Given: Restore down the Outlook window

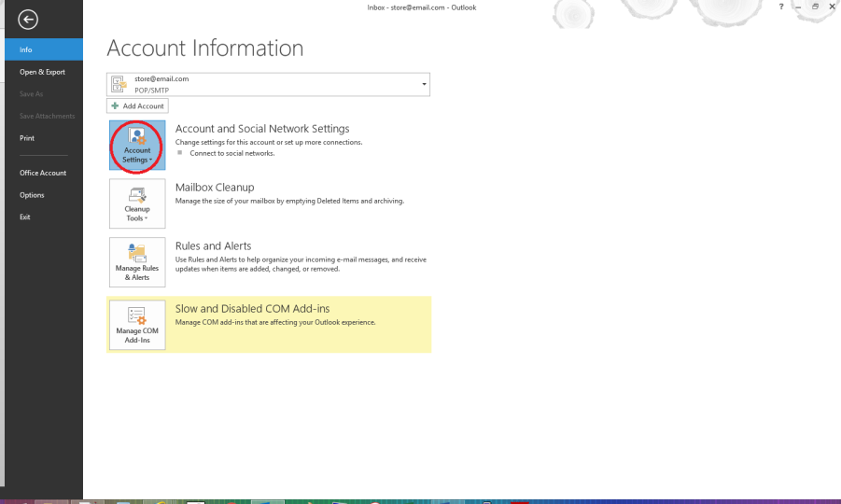Looking at the screenshot, I should tap(815, 7).
